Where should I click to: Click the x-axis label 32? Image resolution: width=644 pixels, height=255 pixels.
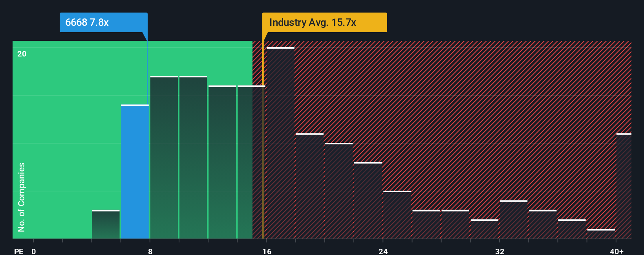[499, 251]
